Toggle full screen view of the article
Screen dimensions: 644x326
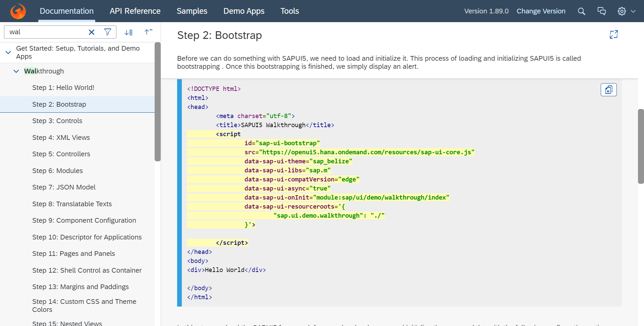613,35
